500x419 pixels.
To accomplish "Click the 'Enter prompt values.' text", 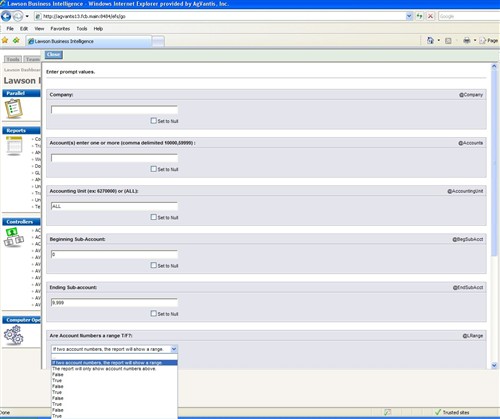I will pyautogui.click(x=70, y=72).
